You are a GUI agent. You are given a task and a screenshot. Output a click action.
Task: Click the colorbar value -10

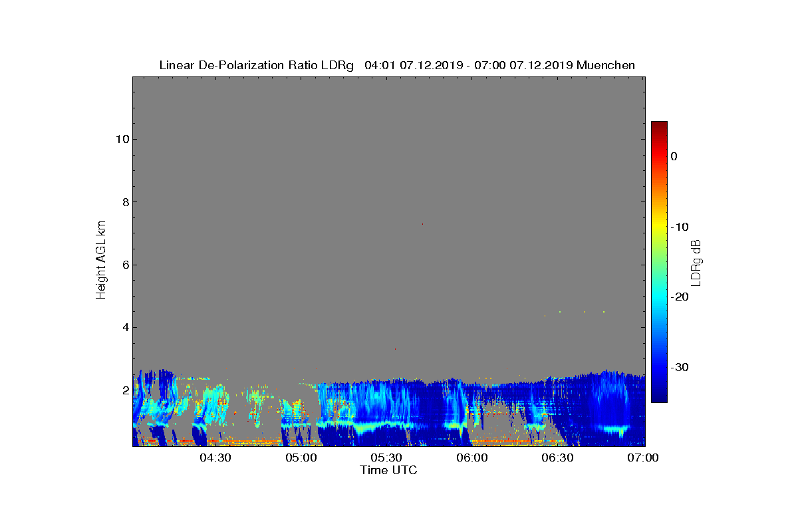tap(679, 227)
